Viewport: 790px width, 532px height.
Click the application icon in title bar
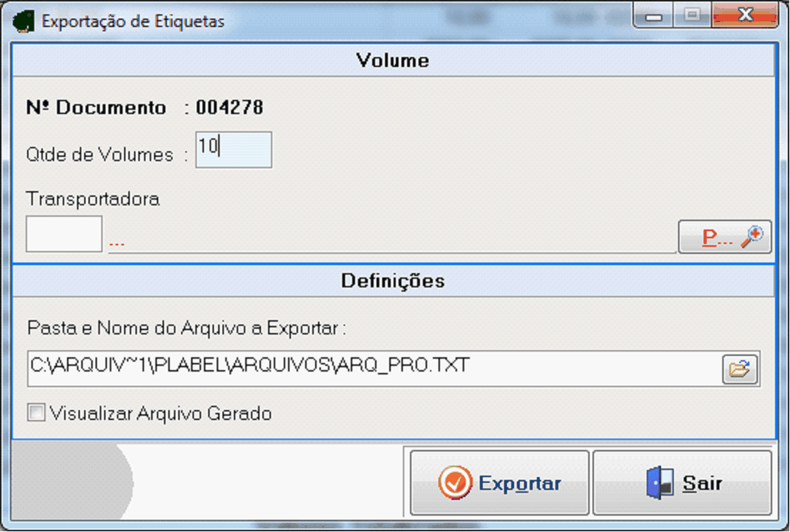click(24, 21)
